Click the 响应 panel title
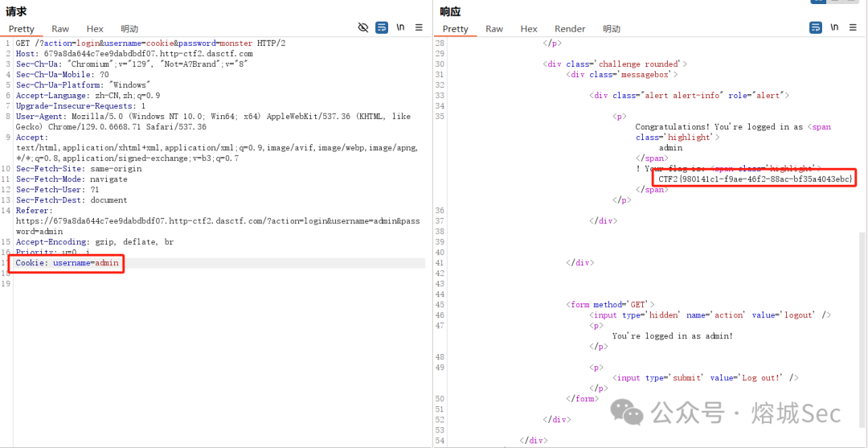Screen dimensions: 868x448 point(450,11)
